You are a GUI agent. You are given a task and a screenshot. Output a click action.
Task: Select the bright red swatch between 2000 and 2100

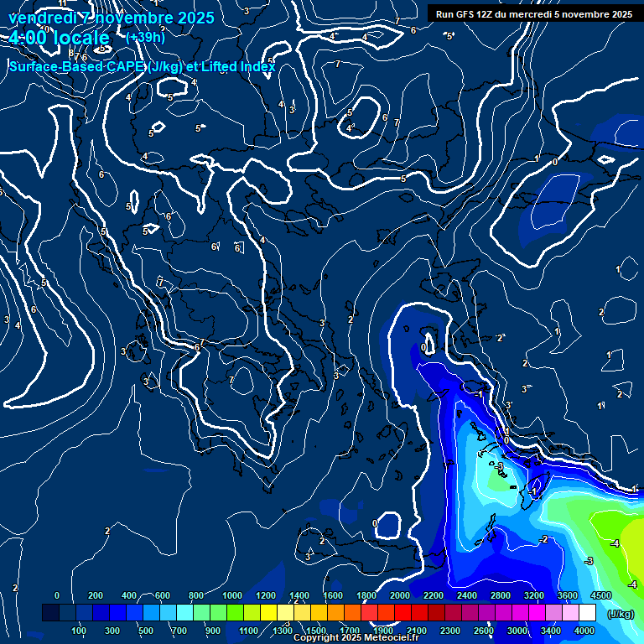coord(402,612)
